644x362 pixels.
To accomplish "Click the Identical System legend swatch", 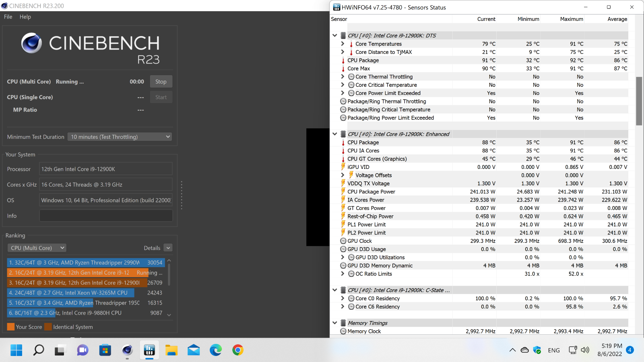I will pyautogui.click(x=48, y=327).
